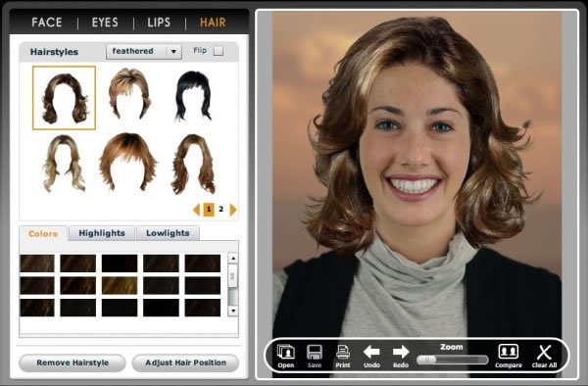The image size is (588, 386).
Task: Pick the reddish-brown swatch in second row
Action: pyautogui.click(x=78, y=285)
